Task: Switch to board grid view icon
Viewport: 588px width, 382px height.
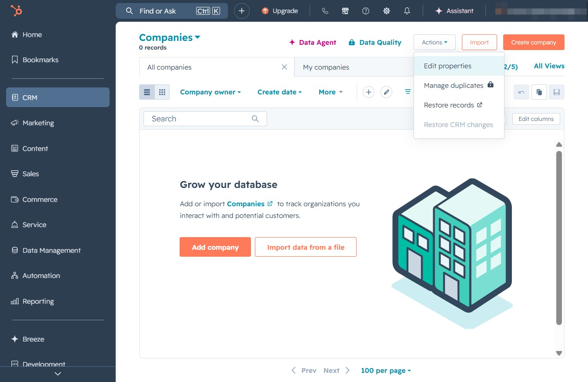Action: coord(162,92)
